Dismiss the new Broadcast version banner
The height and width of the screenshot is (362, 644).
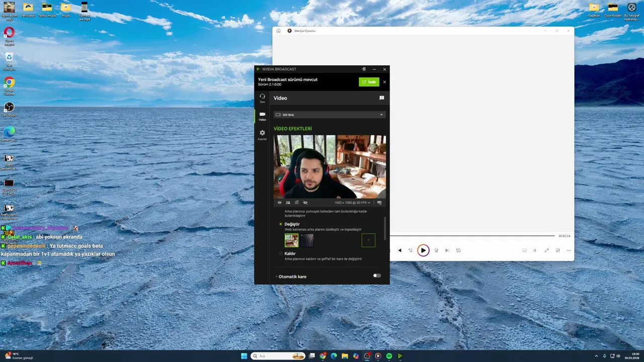coord(384,82)
